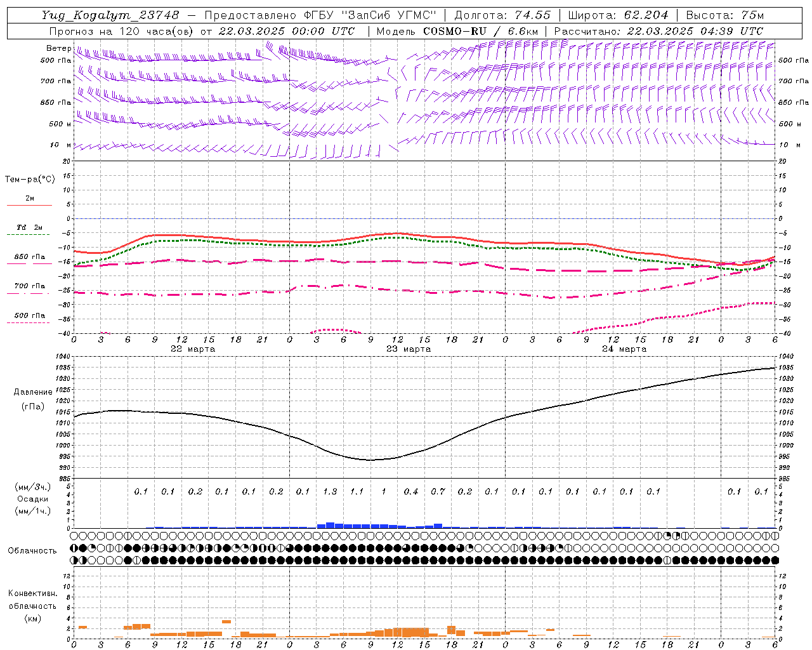Select "850 гПа" in the temperature legend
Image resolution: width=812 pixels, height=650 pixels.
[30, 257]
